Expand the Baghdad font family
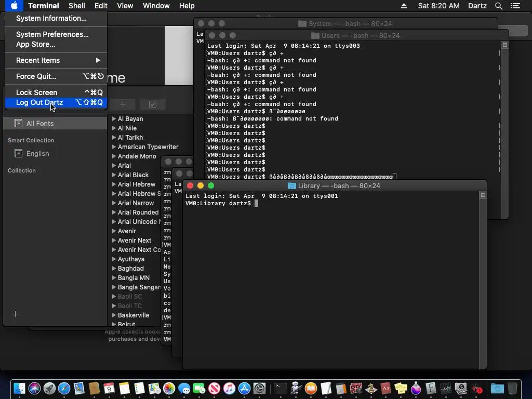This screenshot has width=532, height=399. point(114,269)
